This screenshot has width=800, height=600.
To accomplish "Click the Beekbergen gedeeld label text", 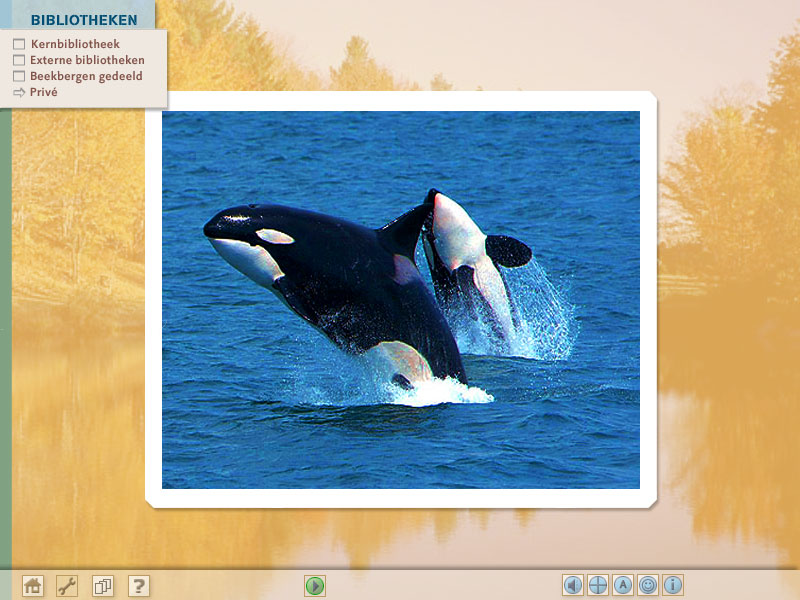I will pos(86,76).
